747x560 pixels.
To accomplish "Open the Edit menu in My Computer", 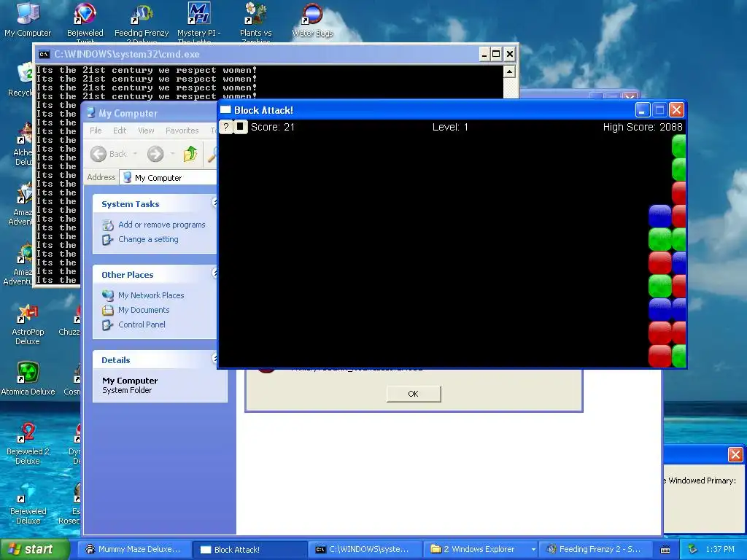I will point(120,131).
